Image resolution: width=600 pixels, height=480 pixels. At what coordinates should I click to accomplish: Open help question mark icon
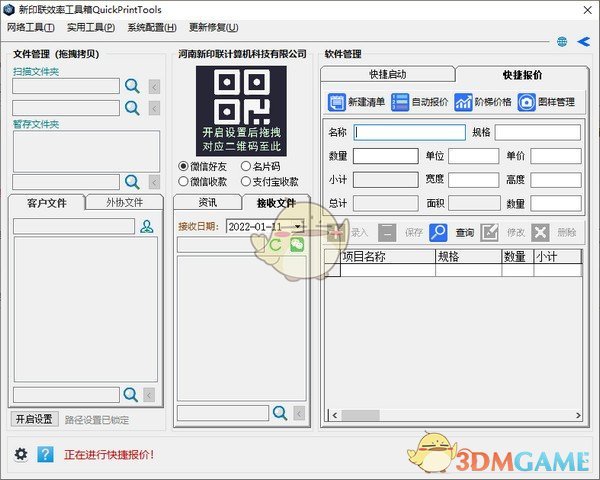pyautogui.click(x=45, y=454)
